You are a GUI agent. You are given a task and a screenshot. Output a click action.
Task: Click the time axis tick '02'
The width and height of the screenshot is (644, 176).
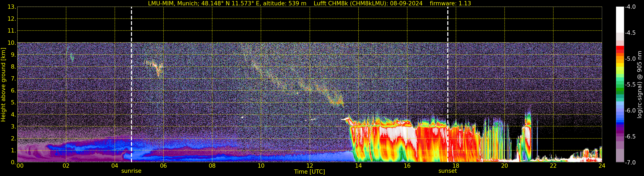(66, 166)
